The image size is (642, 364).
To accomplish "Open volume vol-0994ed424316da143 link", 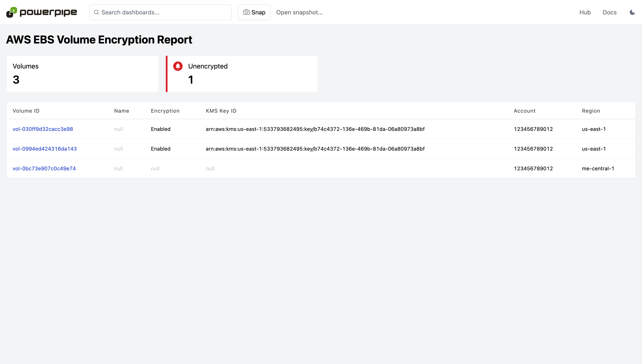I will coord(45,149).
